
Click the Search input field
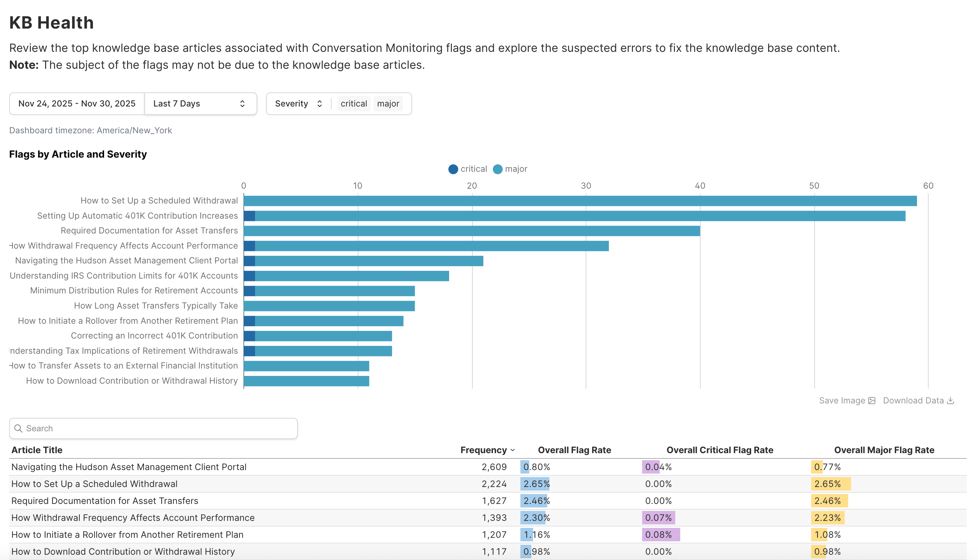(153, 428)
